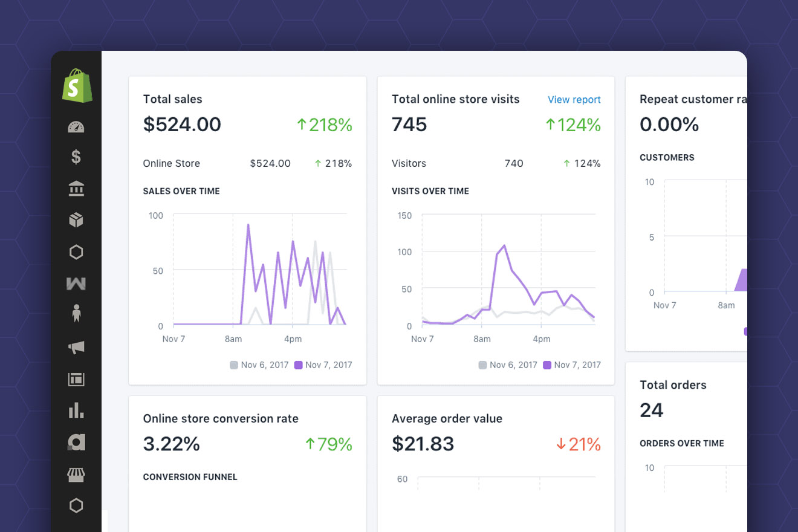798x532 pixels.
Task: Click the Total orders card heading
Action: click(x=673, y=385)
